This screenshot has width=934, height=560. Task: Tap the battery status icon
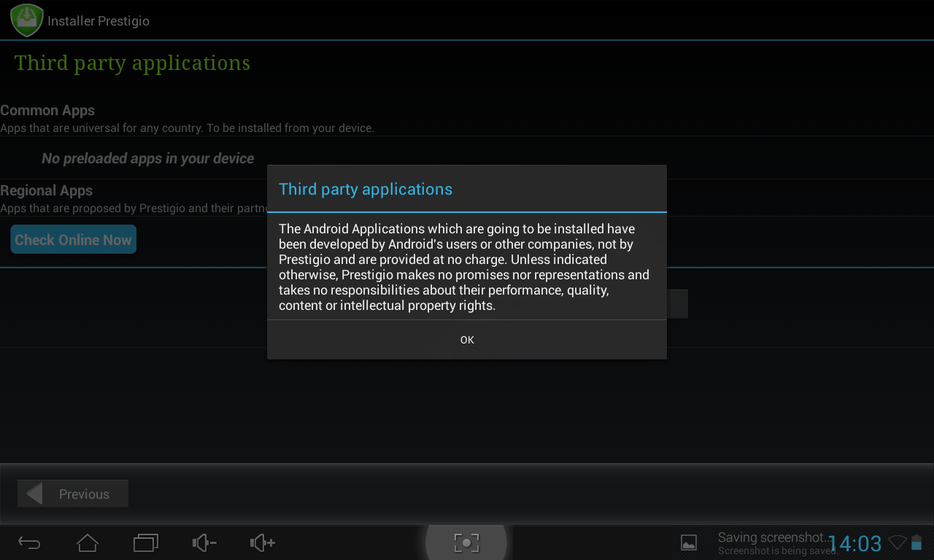click(917, 542)
